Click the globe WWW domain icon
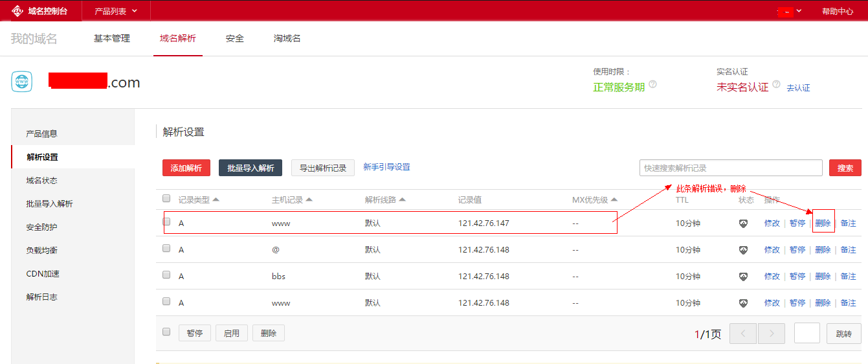 21,82
